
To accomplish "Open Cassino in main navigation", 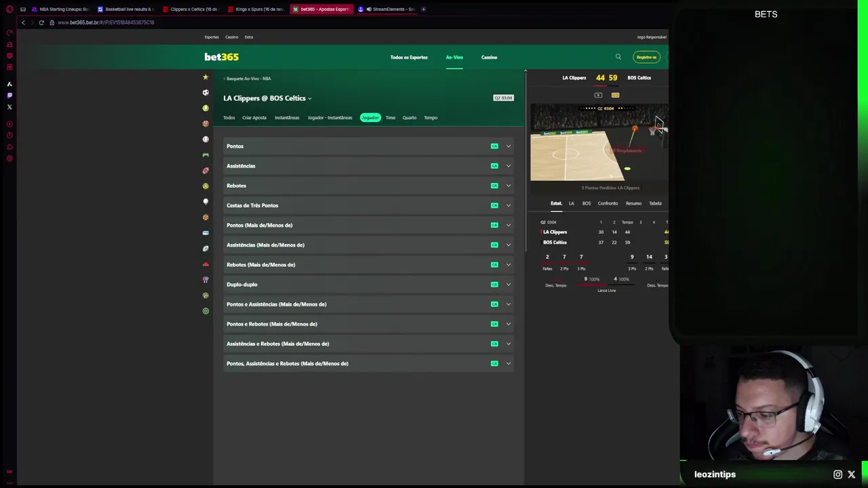I will pos(489,58).
